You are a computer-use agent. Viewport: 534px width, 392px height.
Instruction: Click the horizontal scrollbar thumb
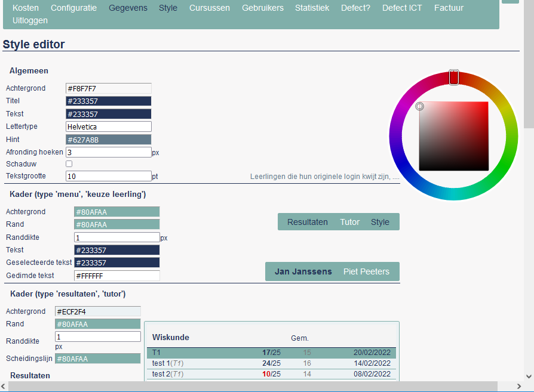pyautogui.click(x=253, y=386)
